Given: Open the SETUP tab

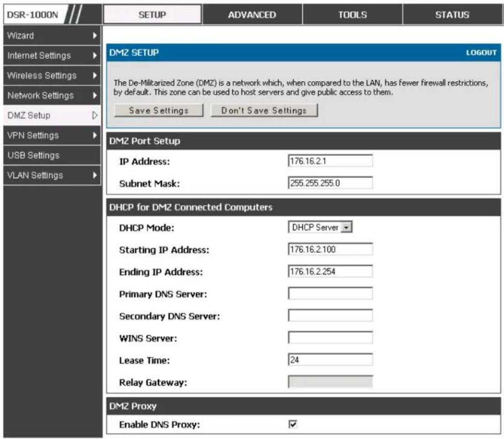Looking at the screenshot, I should coord(152,15).
